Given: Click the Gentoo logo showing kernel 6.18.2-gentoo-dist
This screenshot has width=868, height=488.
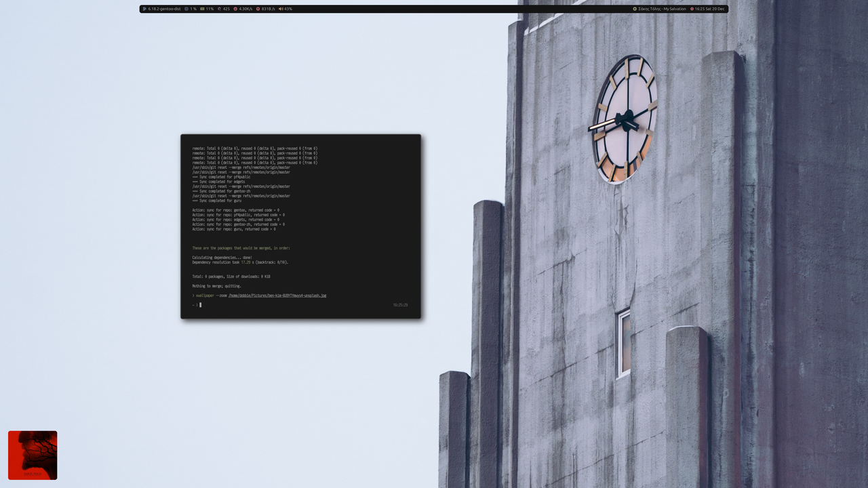Looking at the screenshot, I should 144,9.
